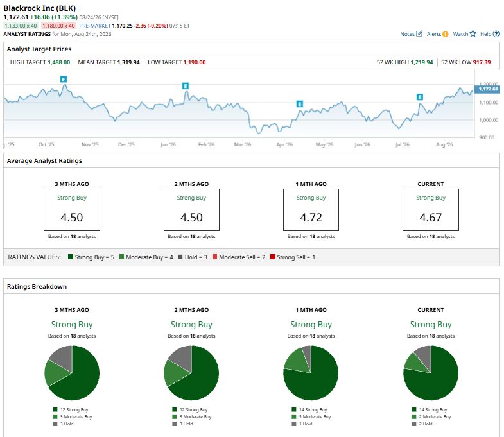Click the Mar '26 axis label
The height and width of the screenshot is (437, 504).
[x=242, y=144]
